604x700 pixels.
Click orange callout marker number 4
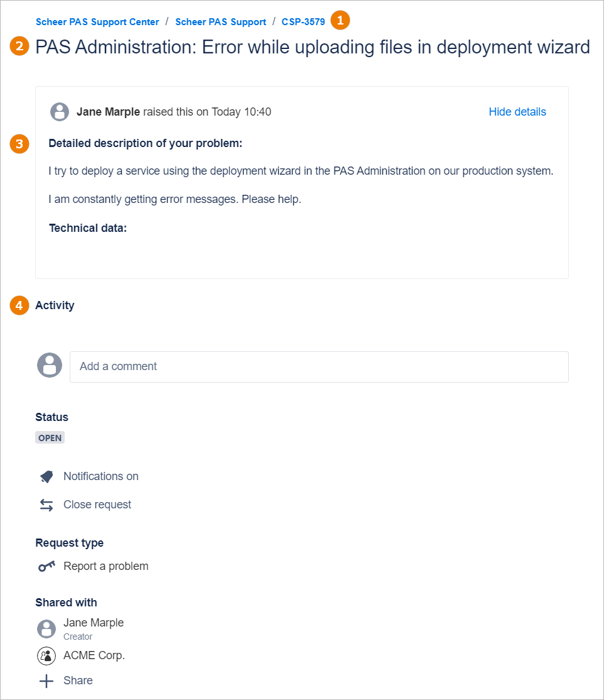pos(19,305)
